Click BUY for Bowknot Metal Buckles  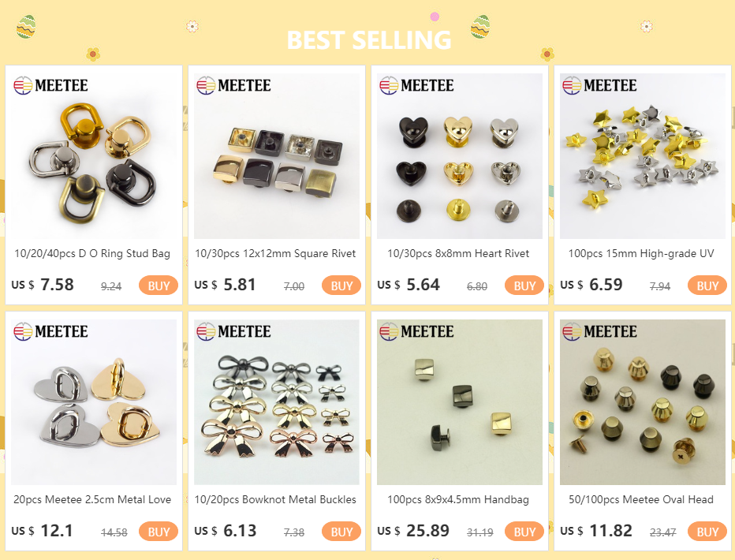341,532
